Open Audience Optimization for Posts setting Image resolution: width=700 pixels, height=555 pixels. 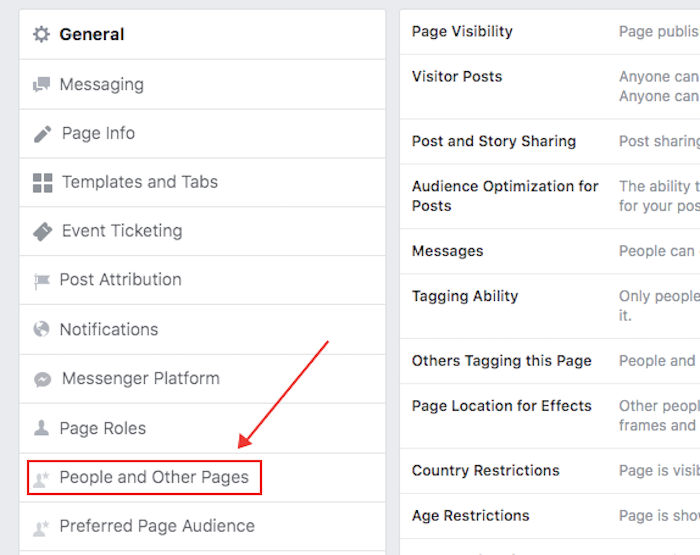505,196
